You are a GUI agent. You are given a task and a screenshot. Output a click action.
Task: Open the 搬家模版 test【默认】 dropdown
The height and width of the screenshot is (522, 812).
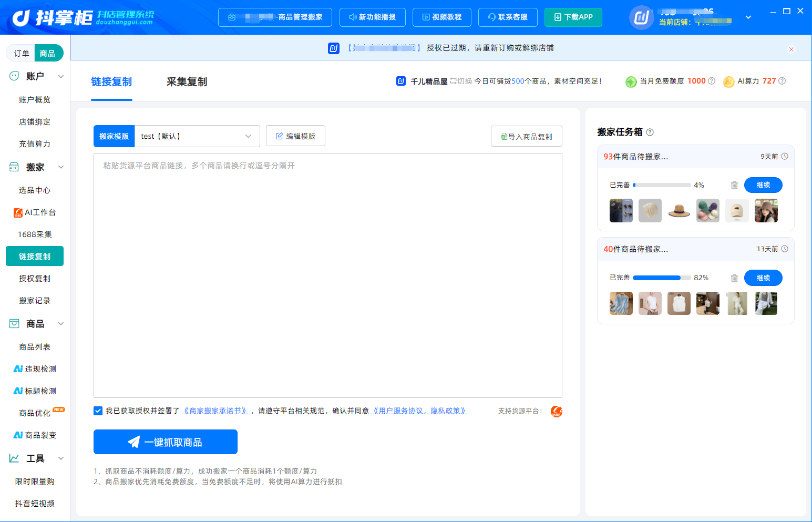point(197,136)
